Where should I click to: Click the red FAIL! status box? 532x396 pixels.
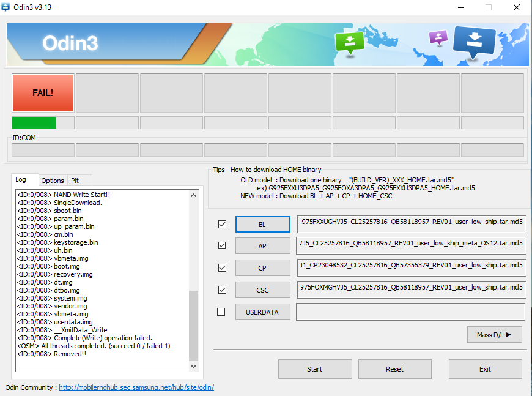pos(43,92)
